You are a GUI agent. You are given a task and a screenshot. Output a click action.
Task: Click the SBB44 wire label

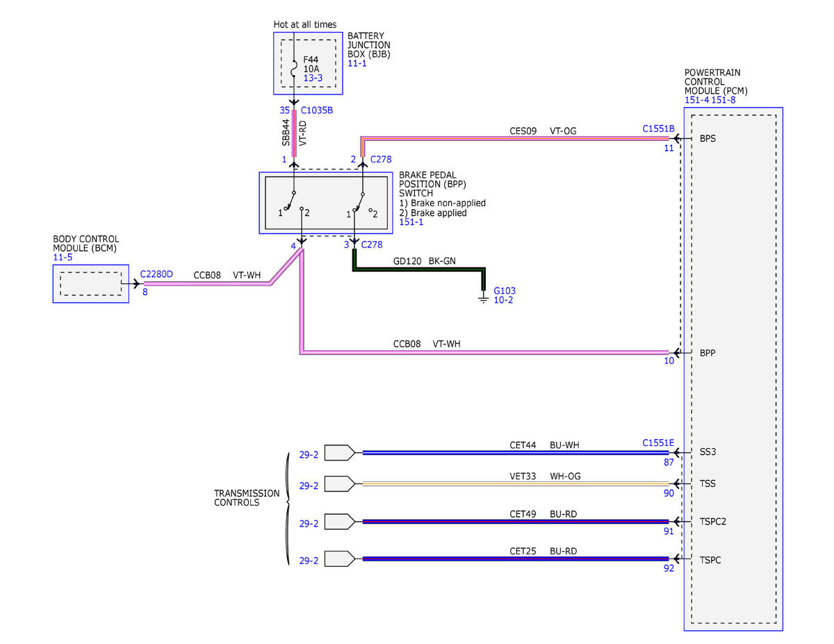(286, 132)
